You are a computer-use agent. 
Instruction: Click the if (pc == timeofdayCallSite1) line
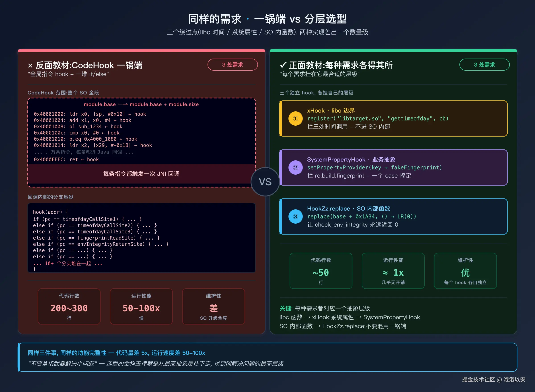pyautogui.click(x=87, y=219)
